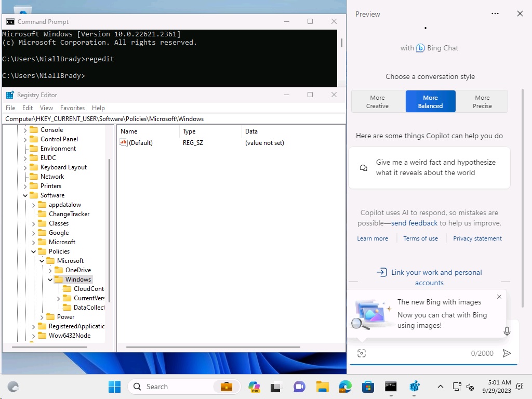Click the send feedback link

pos(414,223)
